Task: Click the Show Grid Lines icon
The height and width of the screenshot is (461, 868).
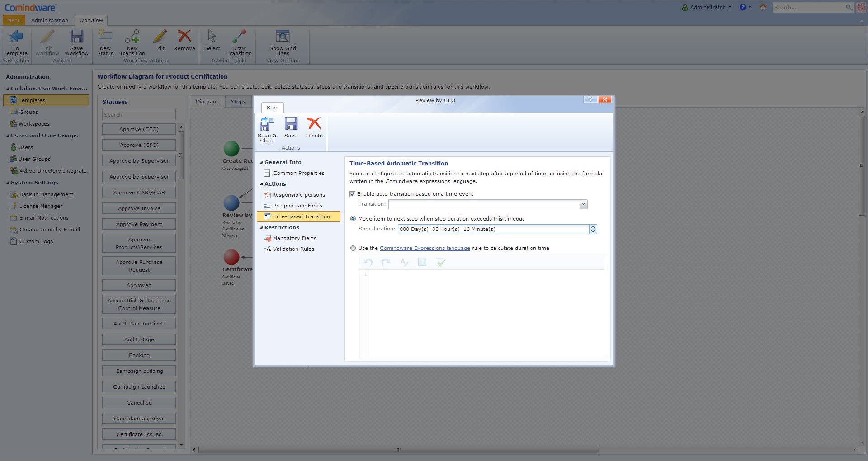Action: click(x=283, y=38)
